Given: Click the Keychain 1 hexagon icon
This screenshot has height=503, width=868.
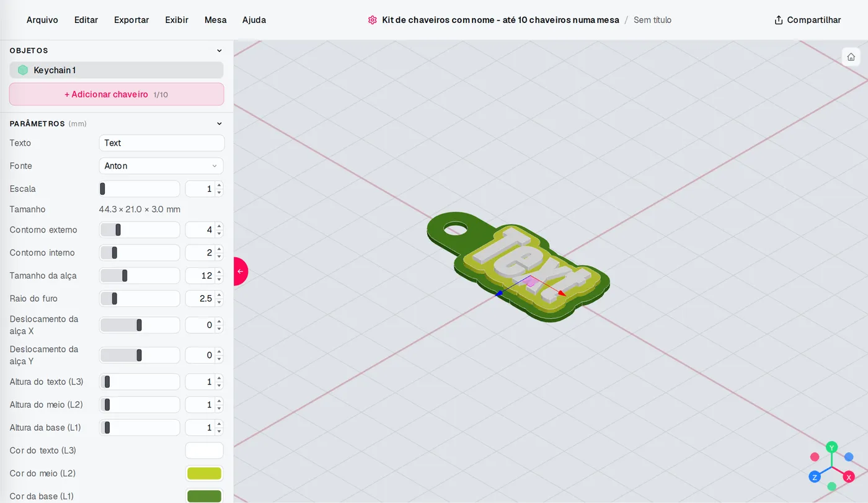Looking at the screenshot, I should pos(23,70).
